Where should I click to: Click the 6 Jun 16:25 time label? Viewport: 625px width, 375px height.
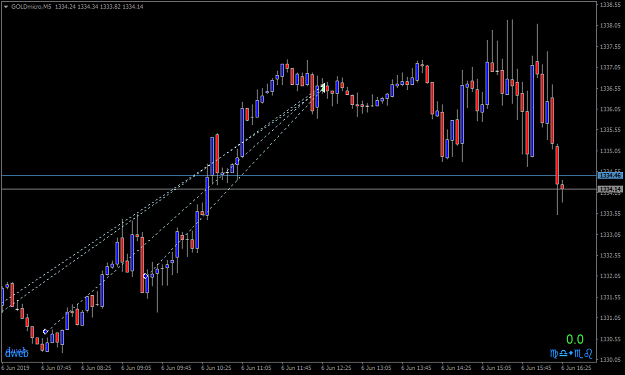coord(576,368)
